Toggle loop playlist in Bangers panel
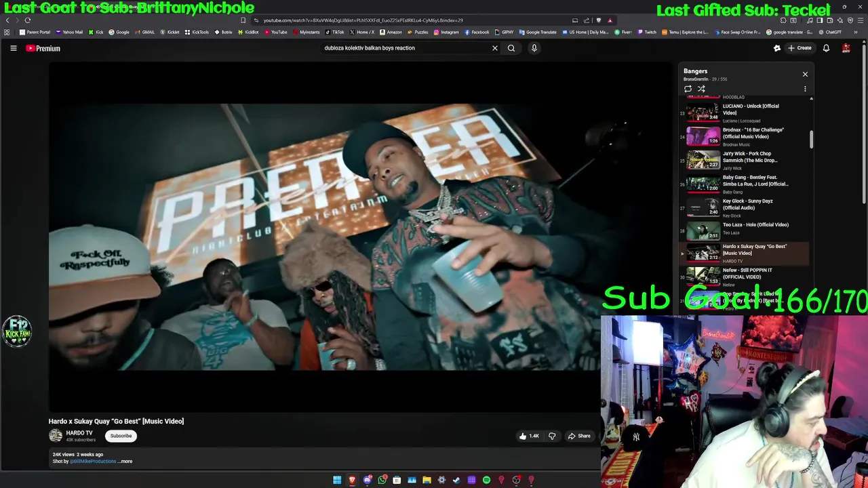The image size is (868, 488). tap(688, 89)
